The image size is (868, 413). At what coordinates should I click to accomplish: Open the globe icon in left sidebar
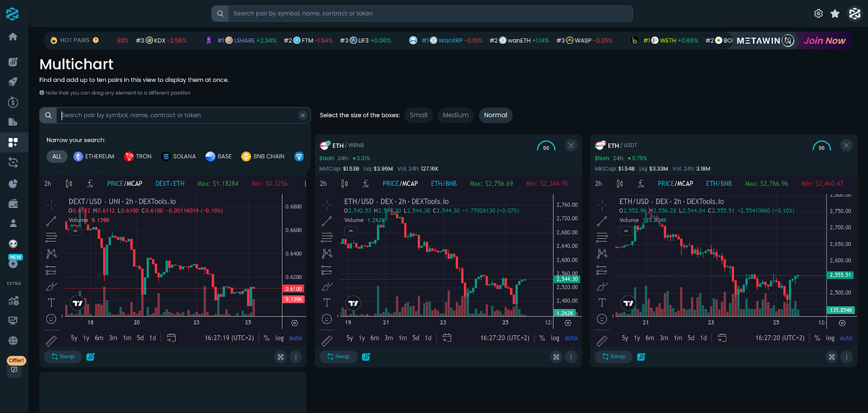click(x=13, y=340)
